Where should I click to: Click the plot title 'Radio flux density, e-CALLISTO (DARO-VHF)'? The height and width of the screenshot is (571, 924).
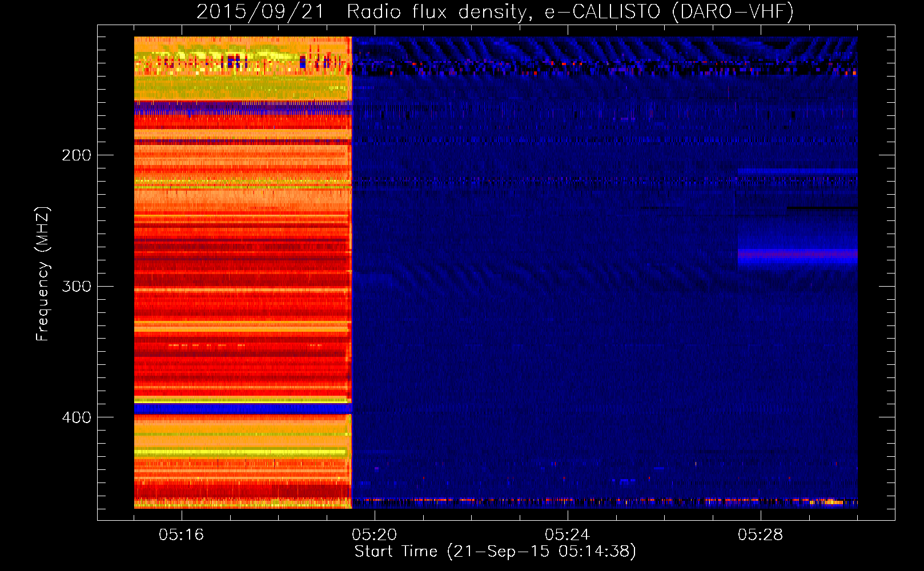click(x=570, y=11)
